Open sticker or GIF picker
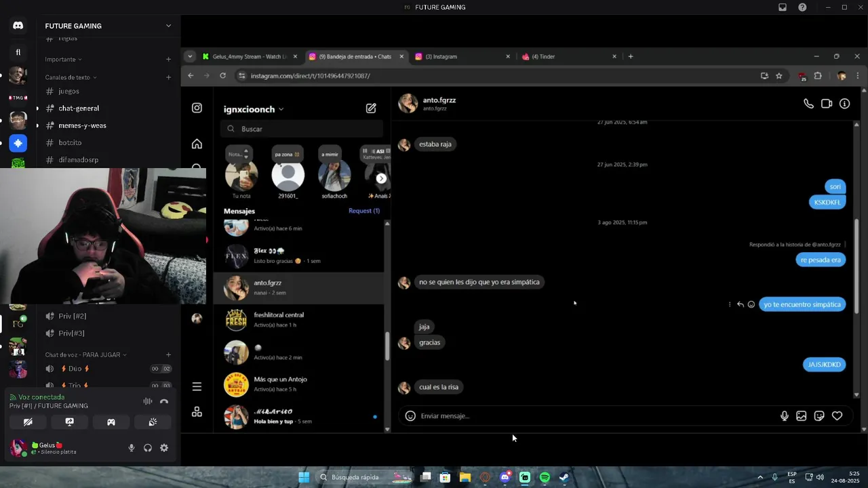 [x=819, y=416]
